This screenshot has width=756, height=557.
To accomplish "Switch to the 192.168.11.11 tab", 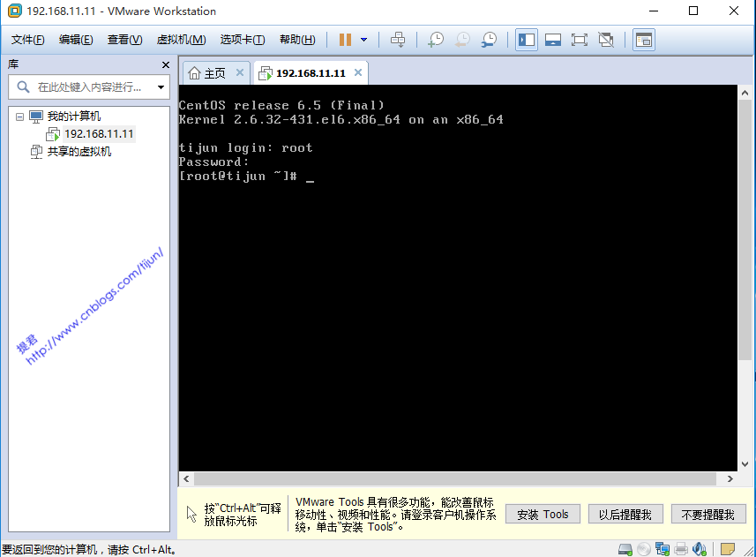I will point(311,73).
